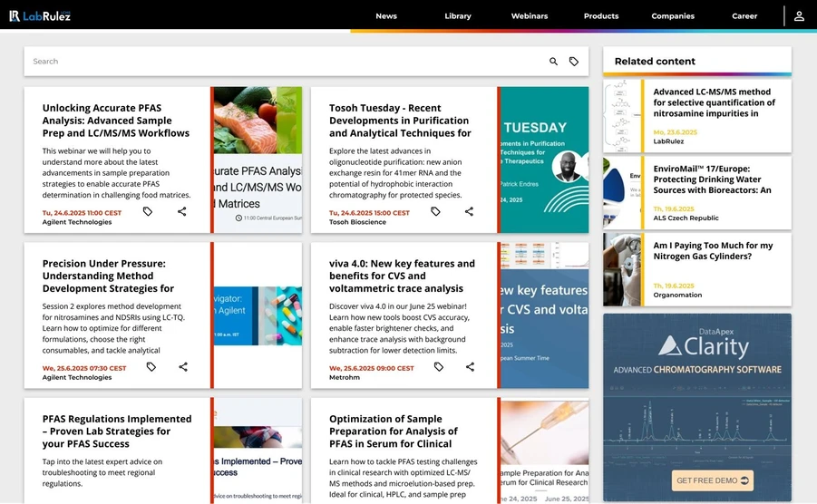Navigate to the Companies section
Screen dimensions: 817x504
(x=673, y=16)
